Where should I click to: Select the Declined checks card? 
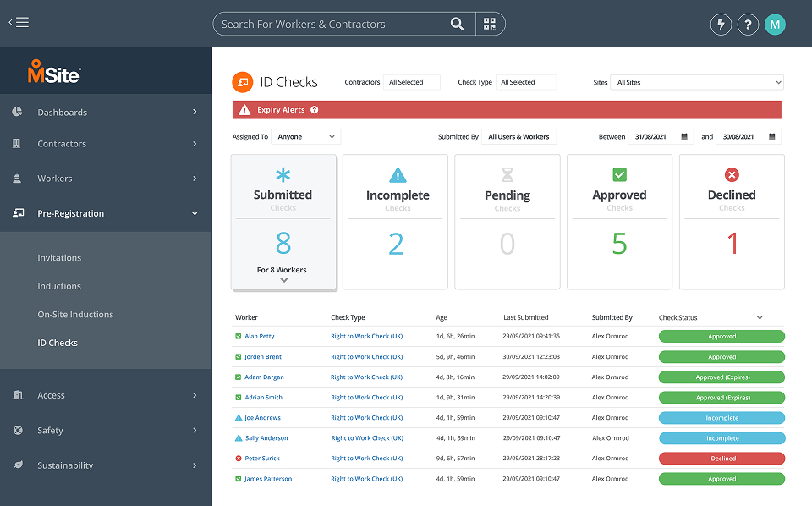pyautogui.click(x=732, y=222)
